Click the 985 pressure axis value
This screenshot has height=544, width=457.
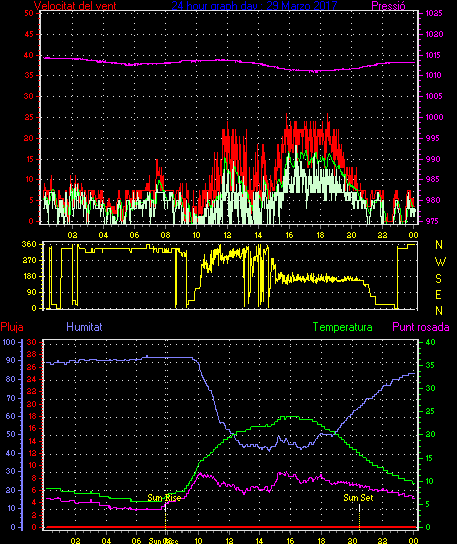(432, 179)
